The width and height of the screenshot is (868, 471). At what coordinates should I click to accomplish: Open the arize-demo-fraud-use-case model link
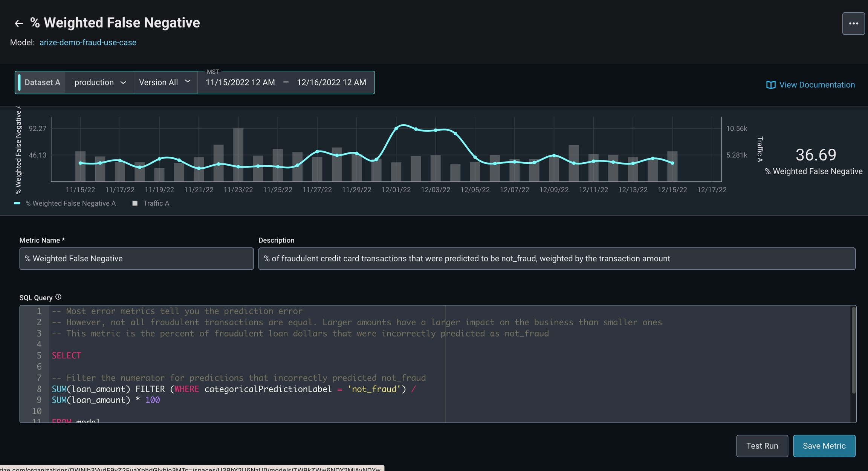(x=88, y=43)
